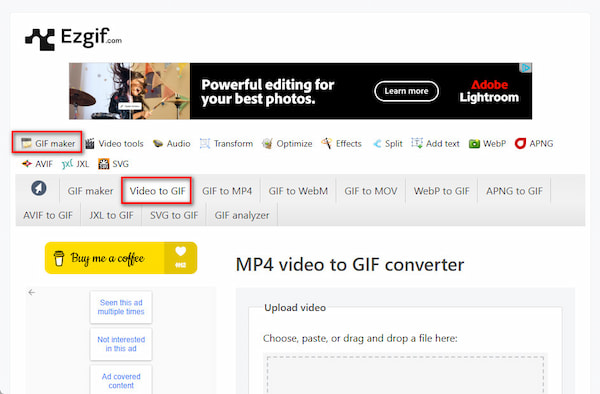600x394 pixels.
Task: Open the Split menu item
Action: 387,143
